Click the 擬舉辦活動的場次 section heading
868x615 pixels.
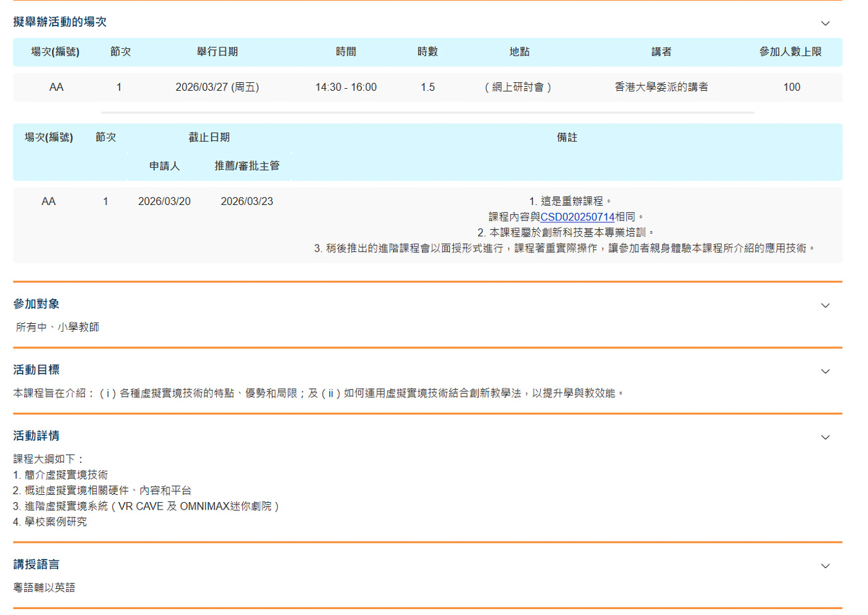coord(60,22)
